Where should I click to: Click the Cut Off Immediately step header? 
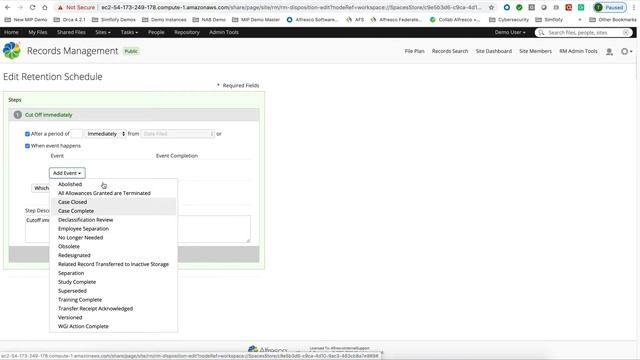tap(134, 115)
